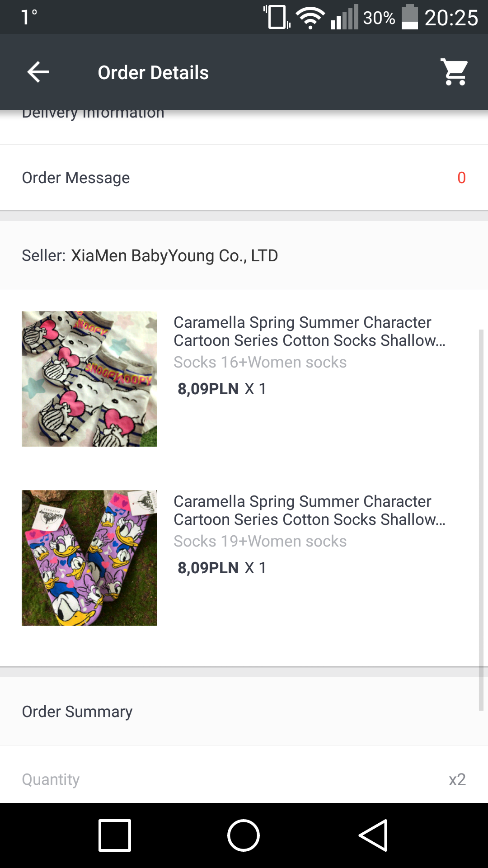
Task: Tap the back arrow in header
Action: (38, 72)
